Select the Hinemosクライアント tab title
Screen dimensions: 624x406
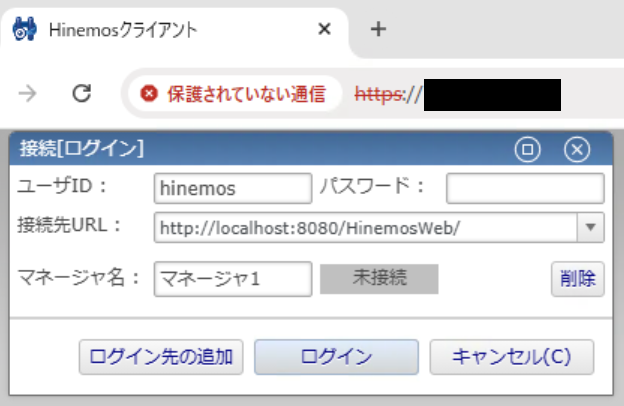point(123,30)
